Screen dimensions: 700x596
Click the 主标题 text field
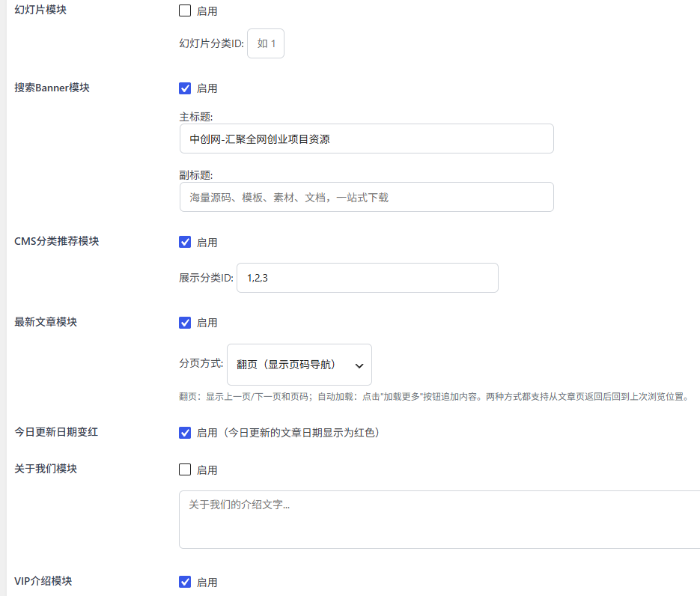[x=367, y=139]
